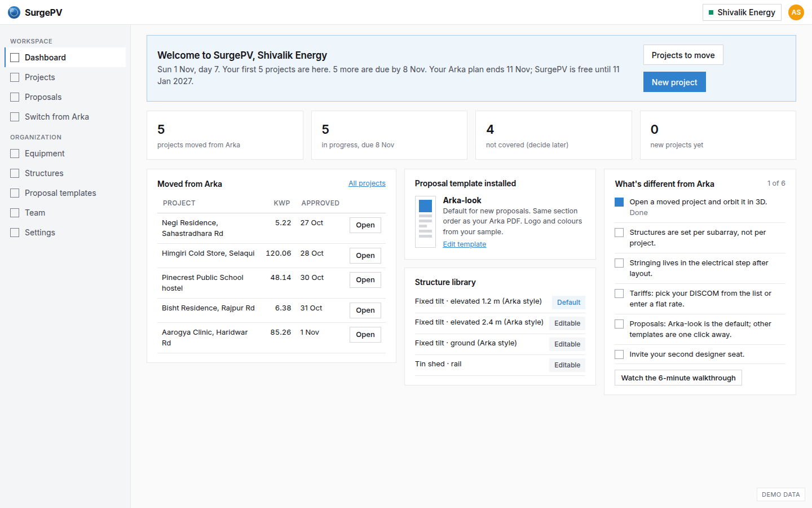
Task: Click the Team sidebar icon
Action: (15, 213)
